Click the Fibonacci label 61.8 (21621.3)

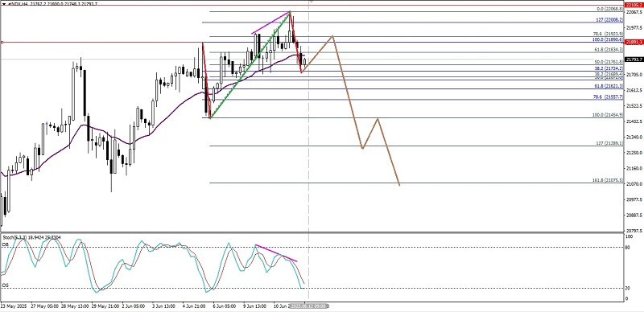tap(609, 86)
